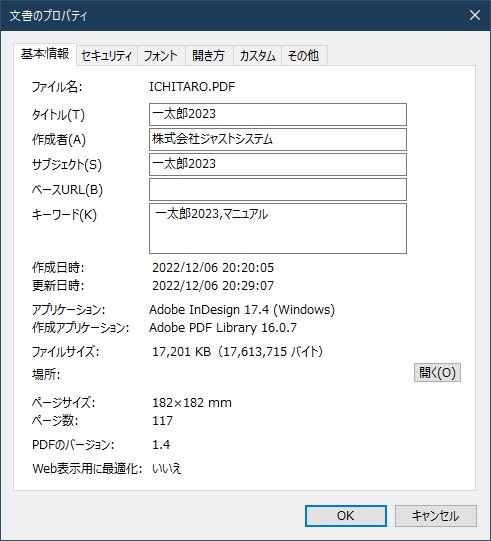
Task: Click the 作成者 field with 株式会社ジャストシステム
Action: 278,139
